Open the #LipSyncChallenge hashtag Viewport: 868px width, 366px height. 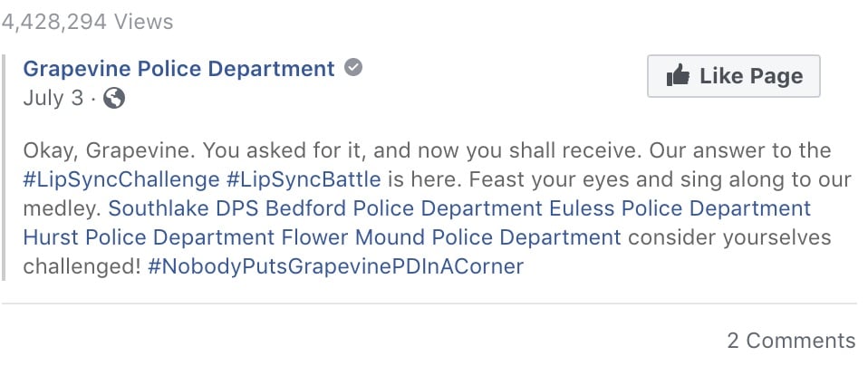point(121,179)
